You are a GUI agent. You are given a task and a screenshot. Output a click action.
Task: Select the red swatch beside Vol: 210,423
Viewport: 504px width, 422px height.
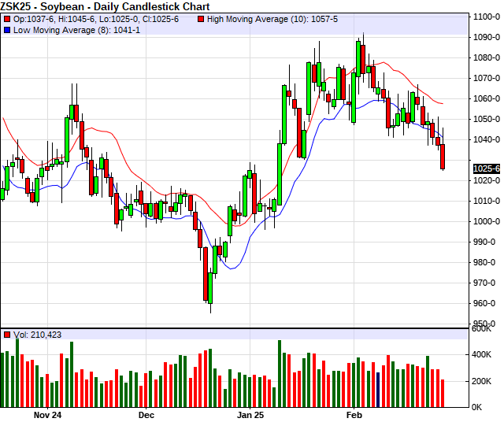7,335
